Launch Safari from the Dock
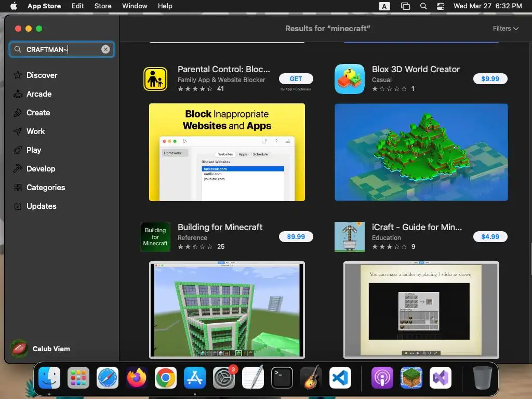This screenshot has width=532, height=399. (x=108, y=378)
